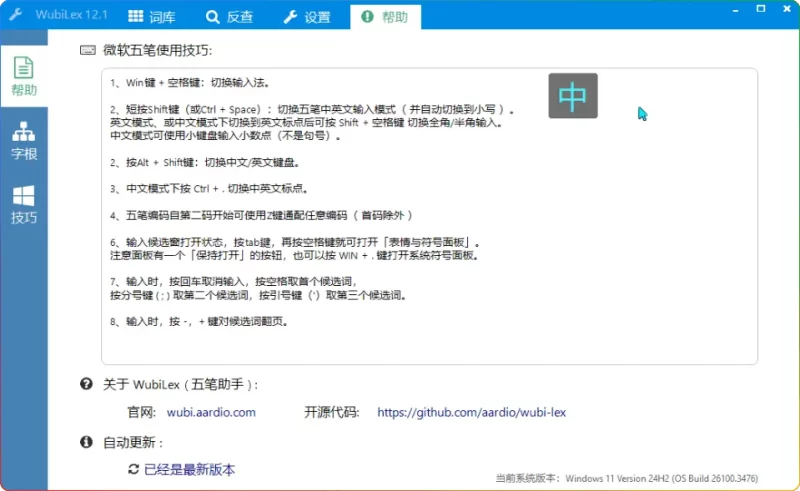Click the line about 小键盘输入小数点
The image size is (800, 491).
226,136
